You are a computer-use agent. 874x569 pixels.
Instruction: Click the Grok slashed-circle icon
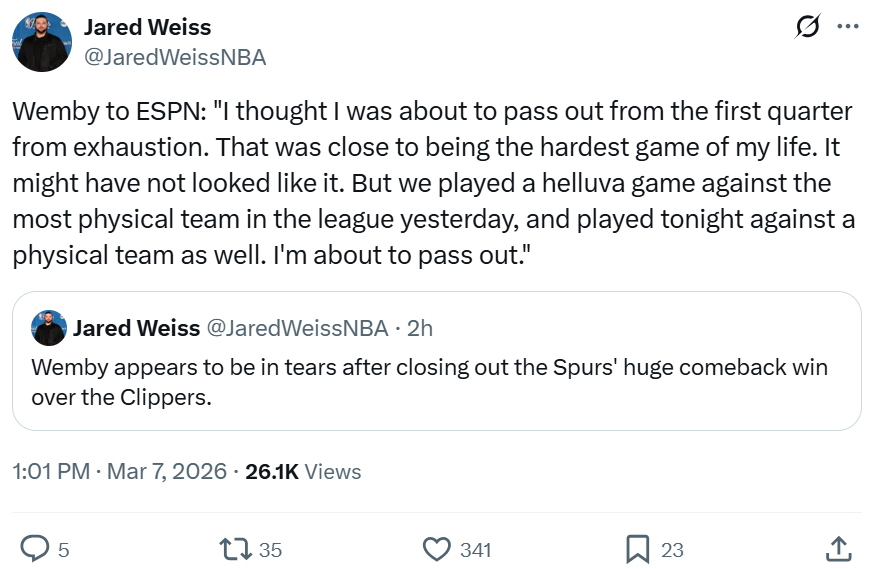(x=807, y=27)
